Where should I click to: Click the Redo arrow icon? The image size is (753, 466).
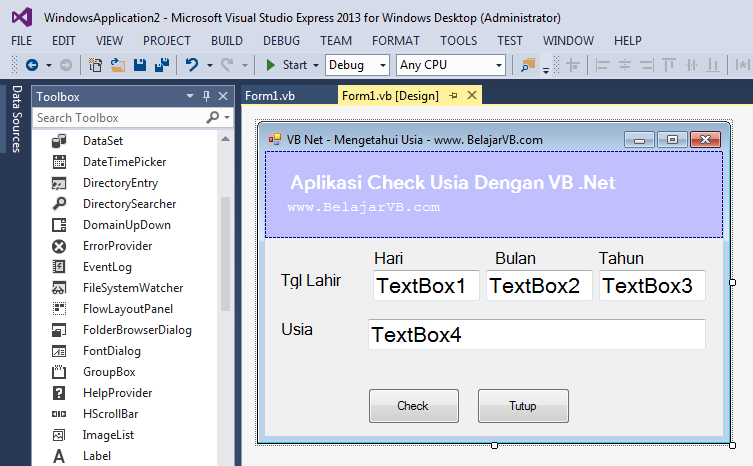pyautogui.click(x=227, y=64)
